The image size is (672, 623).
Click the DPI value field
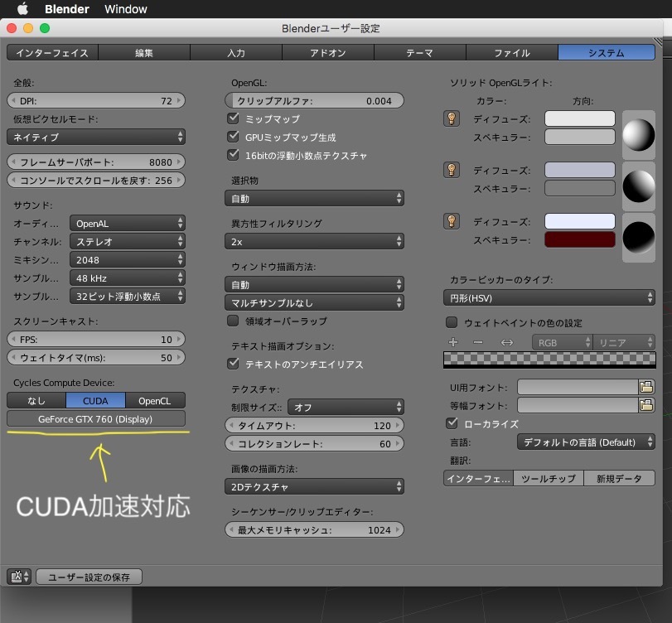click(96, 101)
